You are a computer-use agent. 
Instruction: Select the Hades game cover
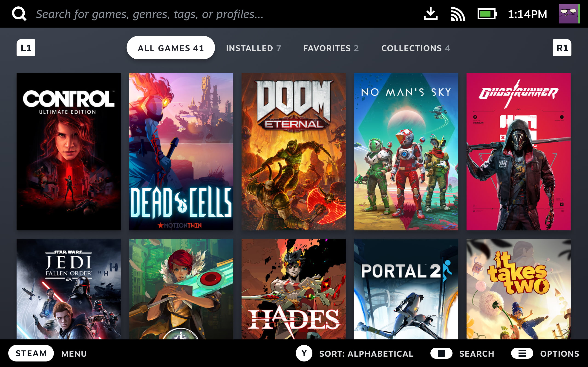tap(294, 289)
